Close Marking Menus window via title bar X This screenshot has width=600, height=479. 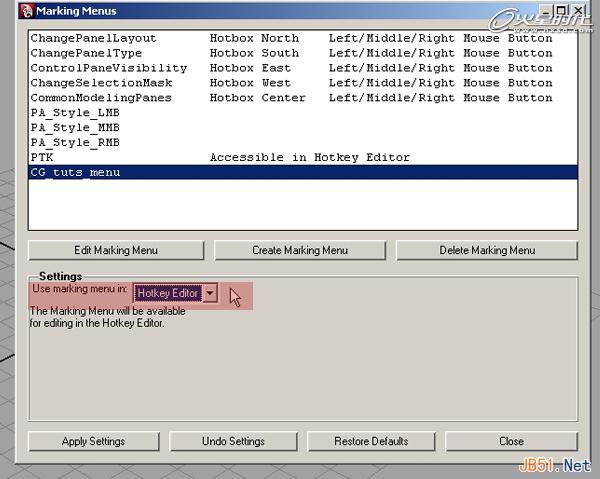point(578,11)
